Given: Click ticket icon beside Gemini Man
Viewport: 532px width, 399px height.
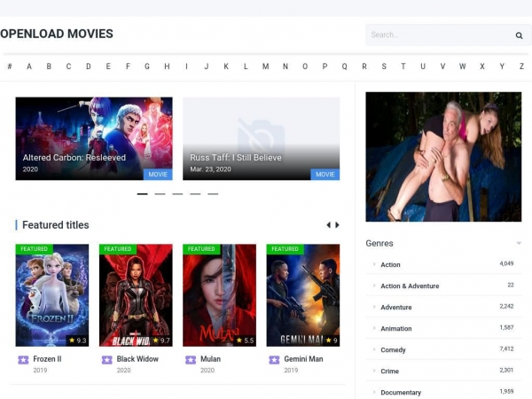Looking at the screenshot, I should 274,360.
